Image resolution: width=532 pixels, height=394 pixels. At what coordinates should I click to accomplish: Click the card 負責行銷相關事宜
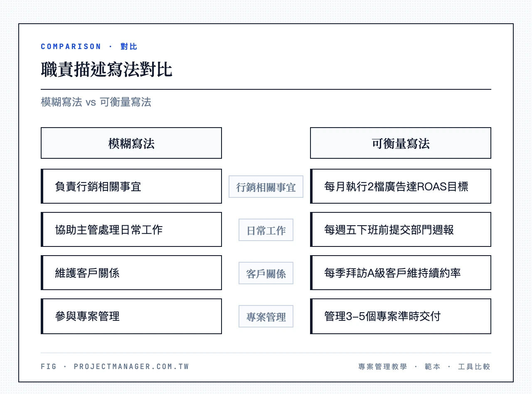click(x=131, y=186)
